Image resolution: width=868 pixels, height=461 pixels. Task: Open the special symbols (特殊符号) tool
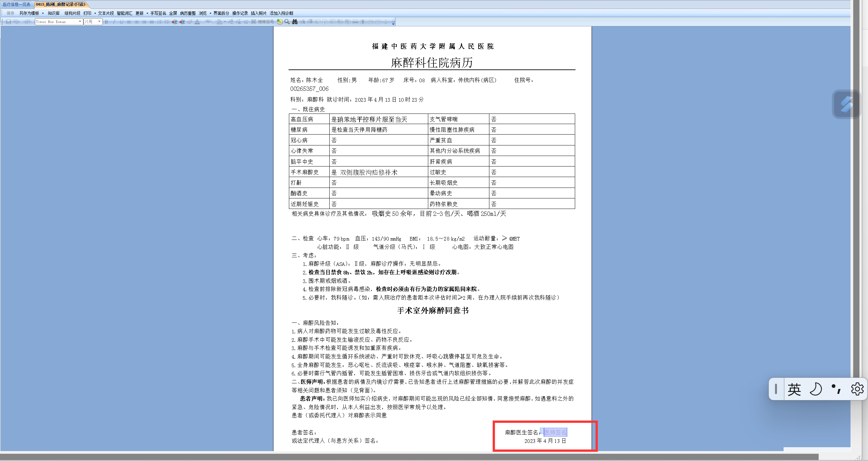pyautogui.click(x=266, y=22)
